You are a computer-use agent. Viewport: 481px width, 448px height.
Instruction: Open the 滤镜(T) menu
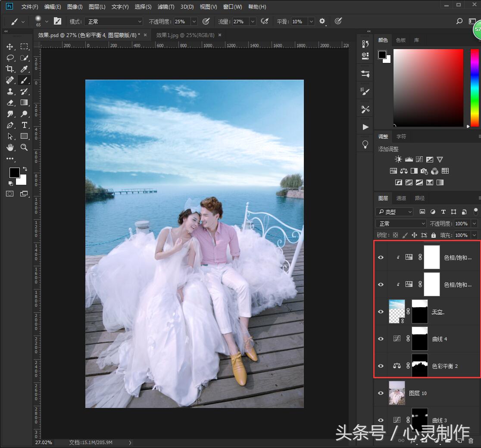[x=165, y=6]
